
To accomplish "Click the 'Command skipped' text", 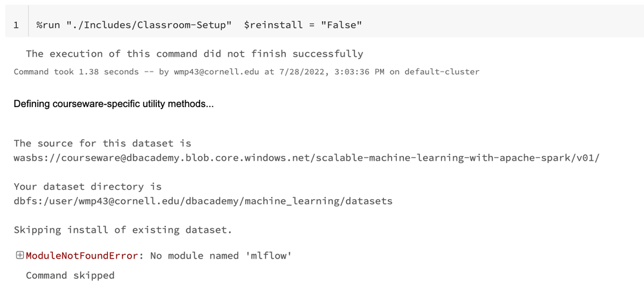I will (x=70, y=275).
